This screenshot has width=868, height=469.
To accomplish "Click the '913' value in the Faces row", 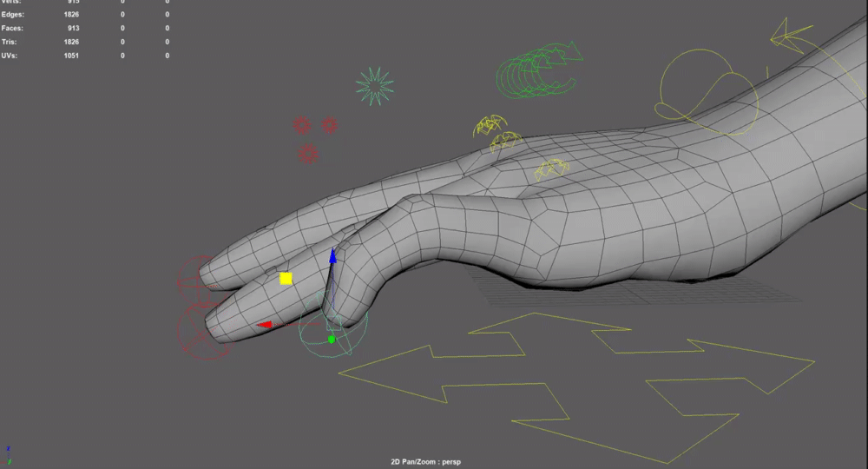I will (74, 29).
